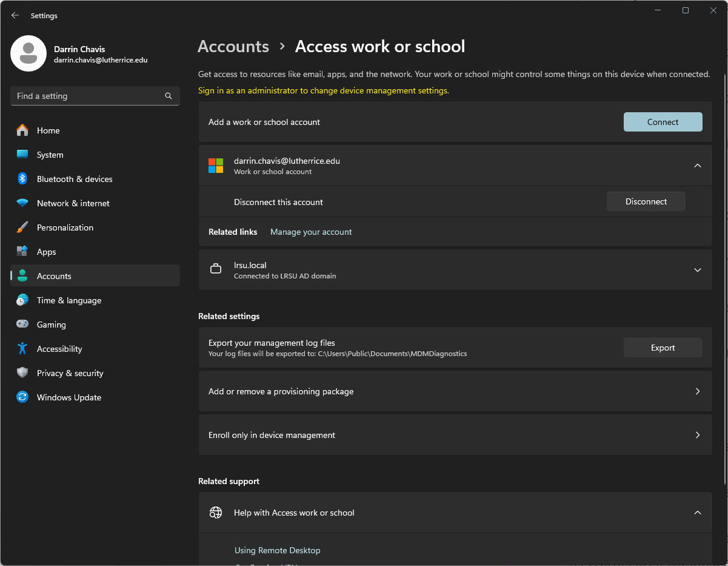
Task: Click the back arrow in title bar
Action: click(15, 15)
